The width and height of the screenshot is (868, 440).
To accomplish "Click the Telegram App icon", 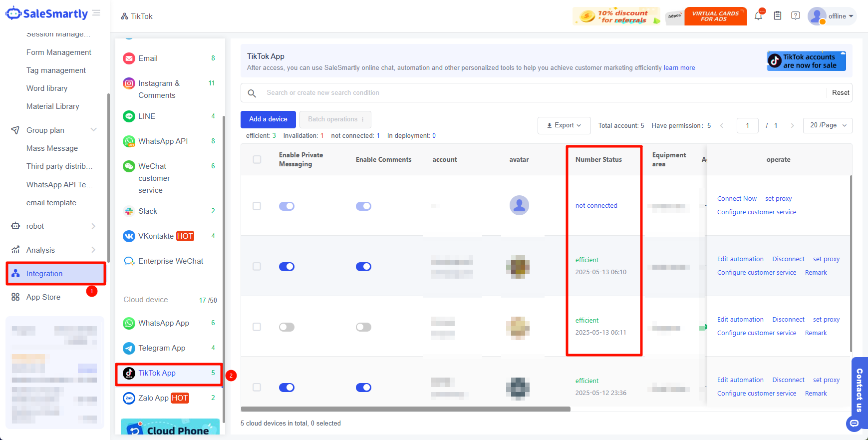I will (129, 348).
